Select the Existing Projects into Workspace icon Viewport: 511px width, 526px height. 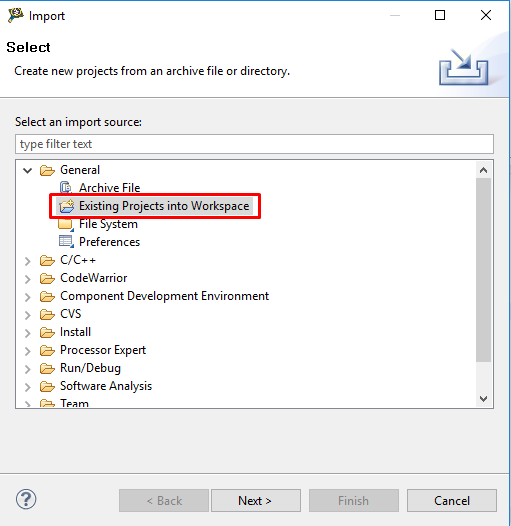pyautogui.click(x=66, y=206)
